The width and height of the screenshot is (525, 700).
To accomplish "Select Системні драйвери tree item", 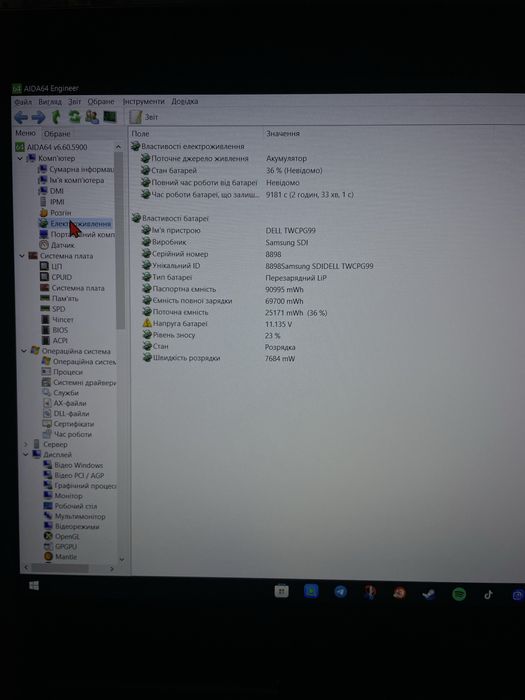I will tap(79, 383).
